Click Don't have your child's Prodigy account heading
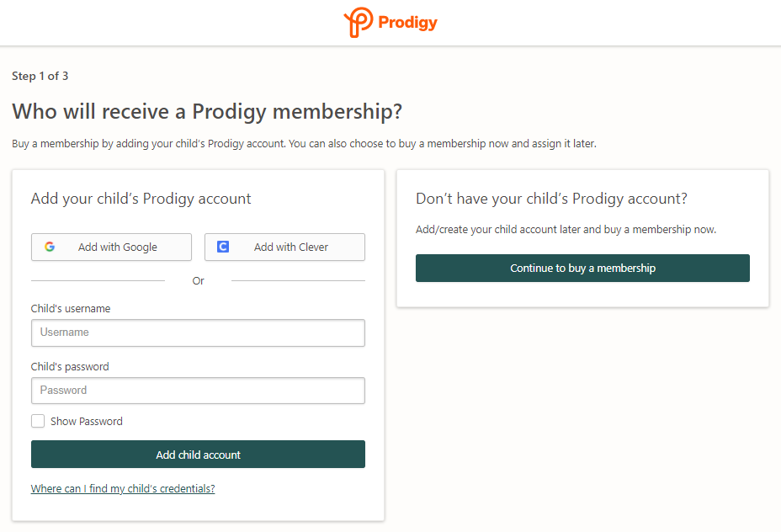The width and height of the screenshot is (781, 532). (x=551, y=199)
